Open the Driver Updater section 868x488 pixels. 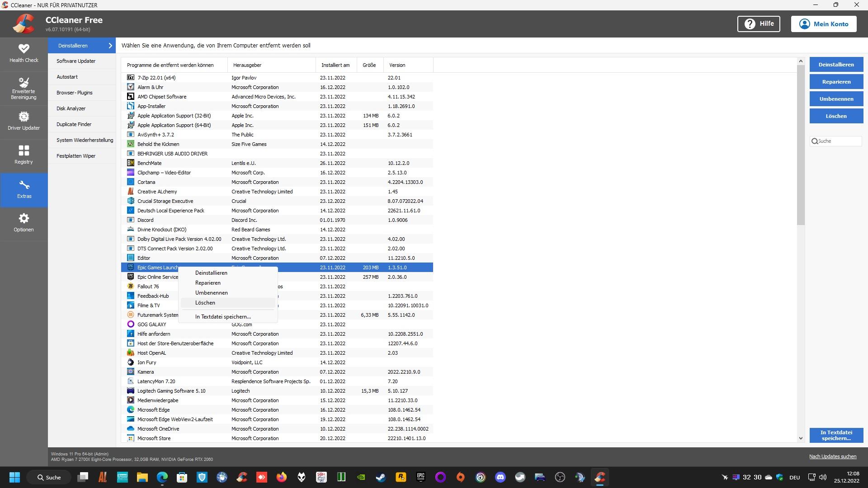24,121
